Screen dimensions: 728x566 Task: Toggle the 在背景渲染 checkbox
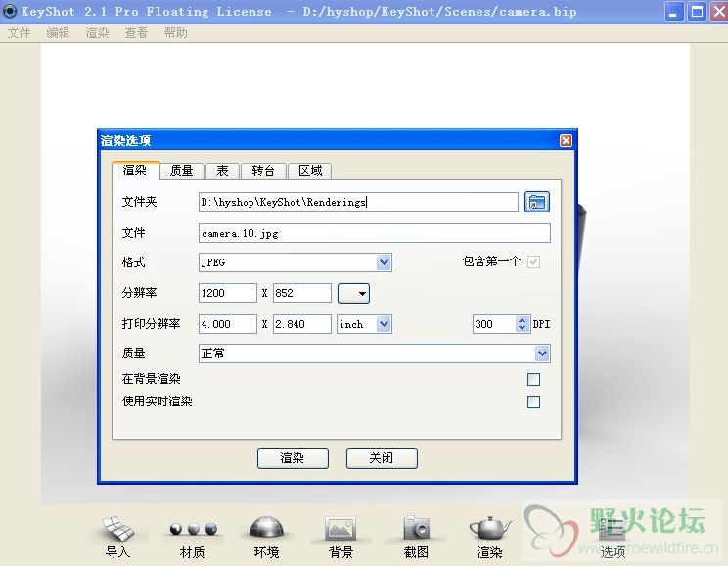pos(533,379)
